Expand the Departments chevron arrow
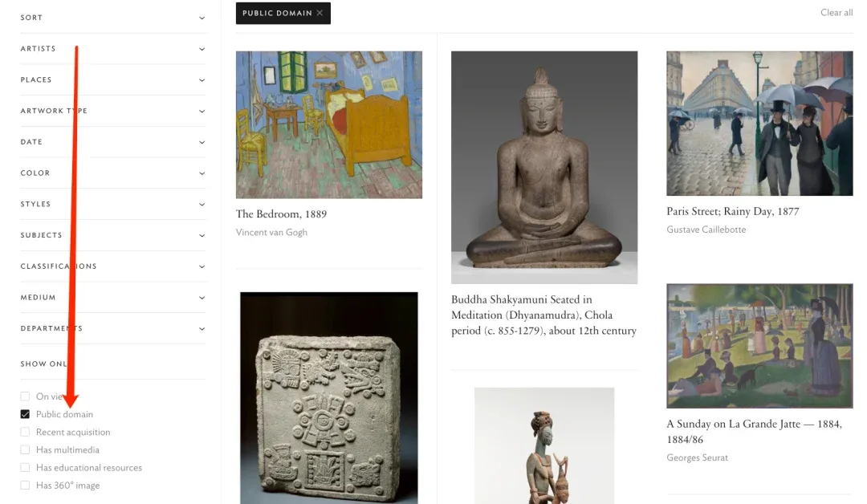Screen dimensions: 867x504 point(201,329)
